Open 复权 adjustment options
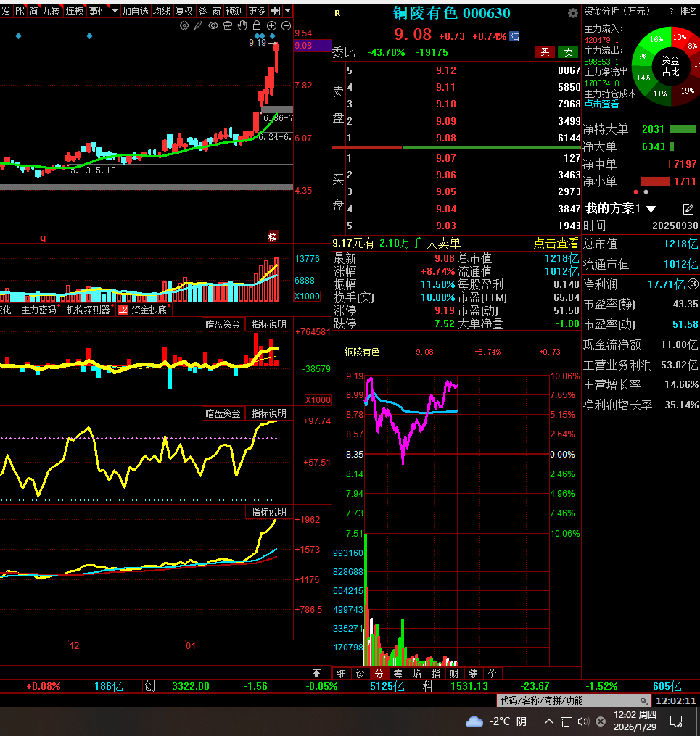 [x=184, y=11]
